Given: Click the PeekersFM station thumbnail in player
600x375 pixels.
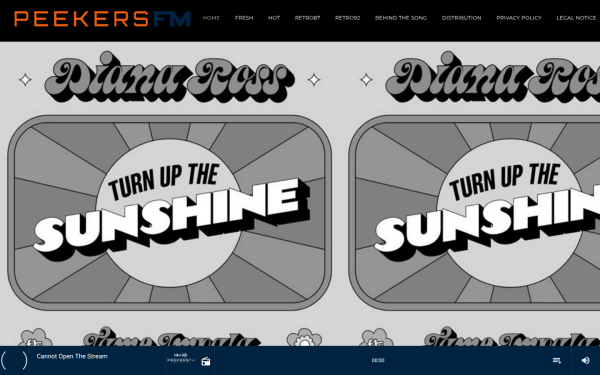Looking at the screenshot, I should click(181, 358).
